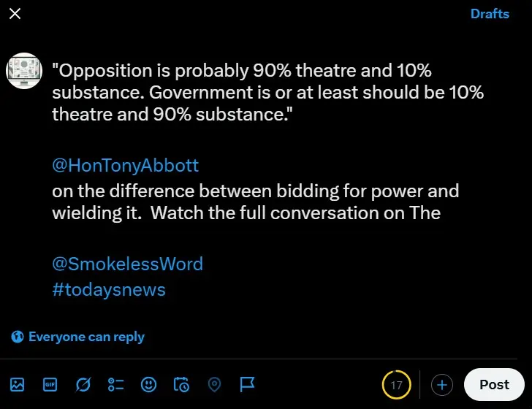Screen dimensions: 532x409
Task: Open the Drafts list
Action: [x=490, y=14]
